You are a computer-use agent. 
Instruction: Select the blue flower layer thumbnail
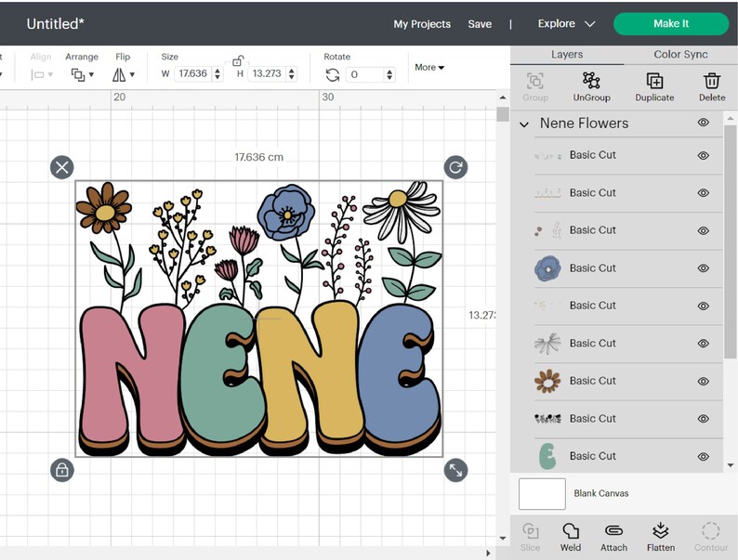547,268
